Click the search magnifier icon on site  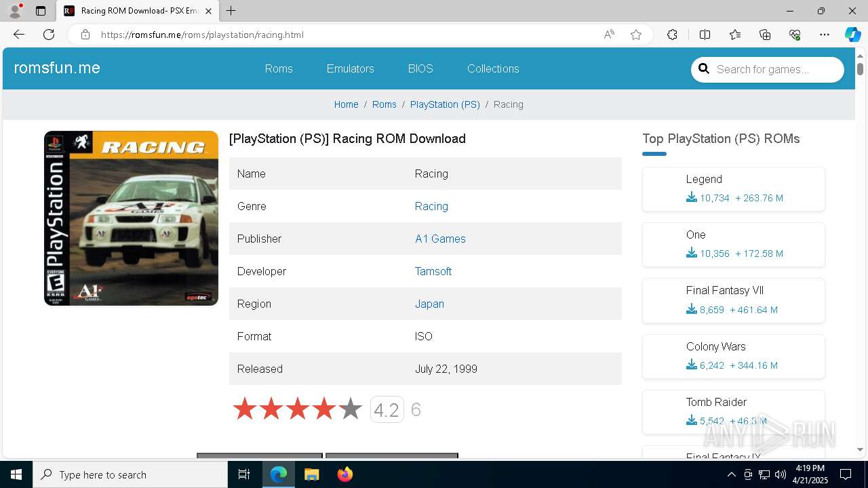coord(704,68)
